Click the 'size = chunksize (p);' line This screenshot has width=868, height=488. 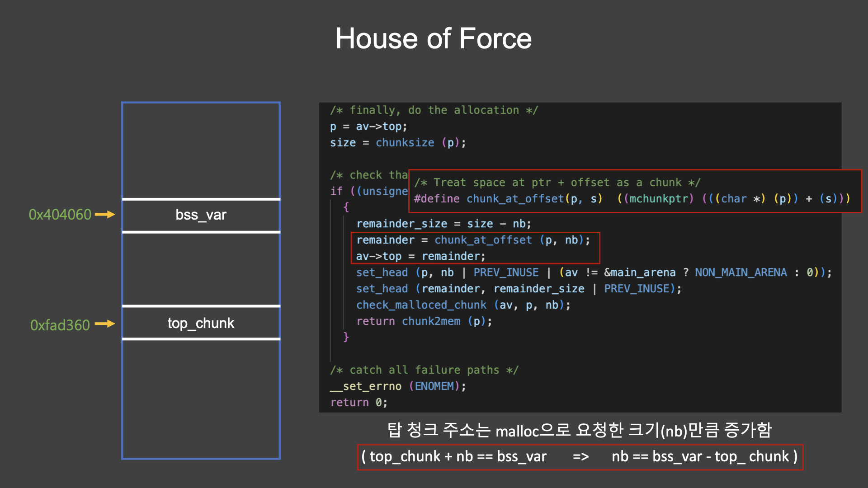coord(398,143)
